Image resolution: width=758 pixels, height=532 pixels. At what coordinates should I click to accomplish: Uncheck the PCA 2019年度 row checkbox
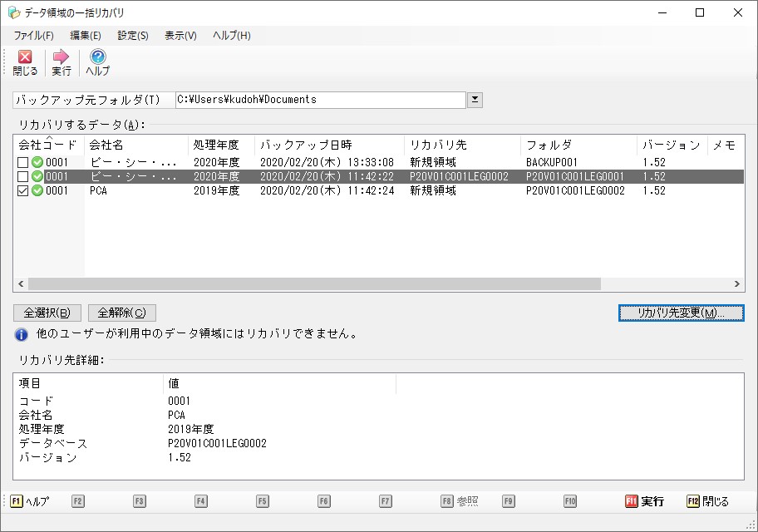tap(22, 190)
